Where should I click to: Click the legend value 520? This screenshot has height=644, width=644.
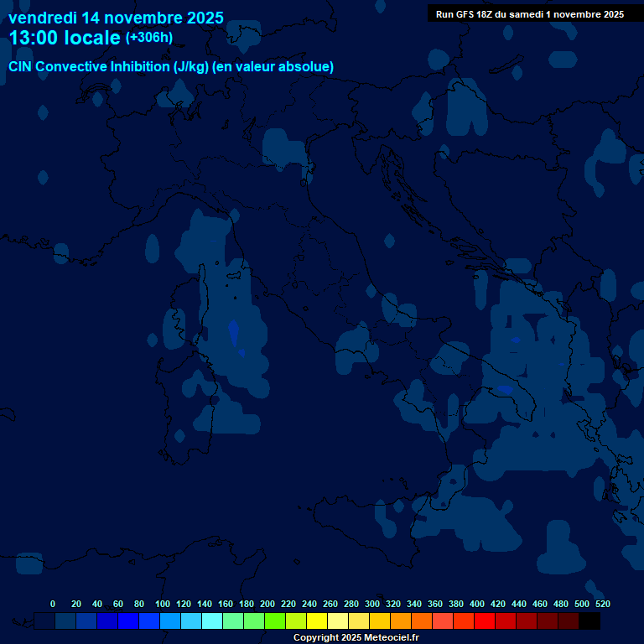(603, 604)
